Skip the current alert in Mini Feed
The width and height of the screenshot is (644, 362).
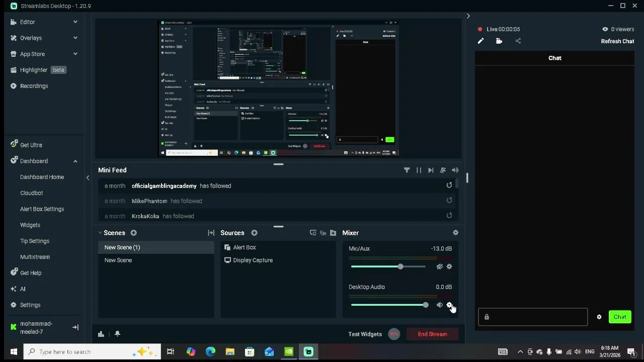[x=431, y=170]
